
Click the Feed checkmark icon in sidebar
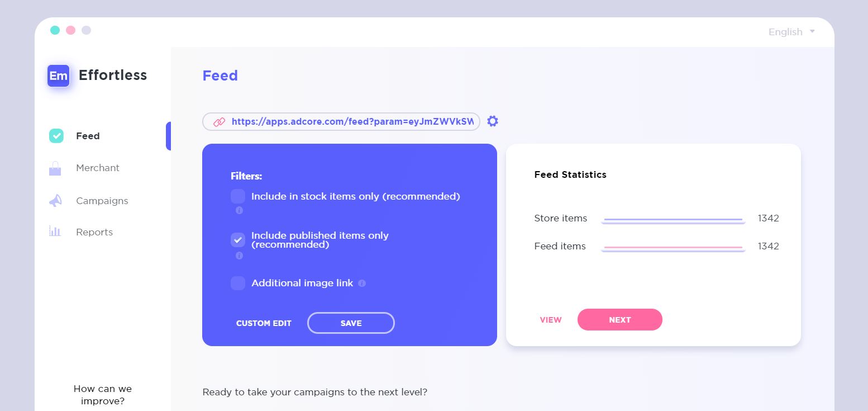pyautogui.click(x=56, y=136)
